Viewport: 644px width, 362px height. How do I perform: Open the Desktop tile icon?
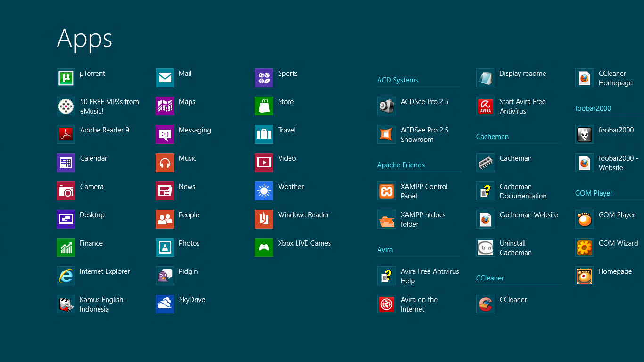[x=66, y=219]
